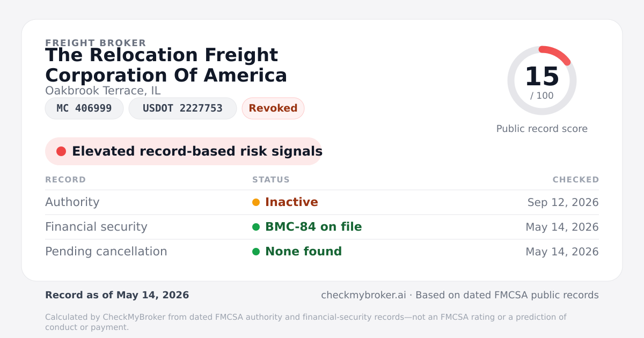
Task: Open the Pending cancellation record row
Action: tap(322, 252)
